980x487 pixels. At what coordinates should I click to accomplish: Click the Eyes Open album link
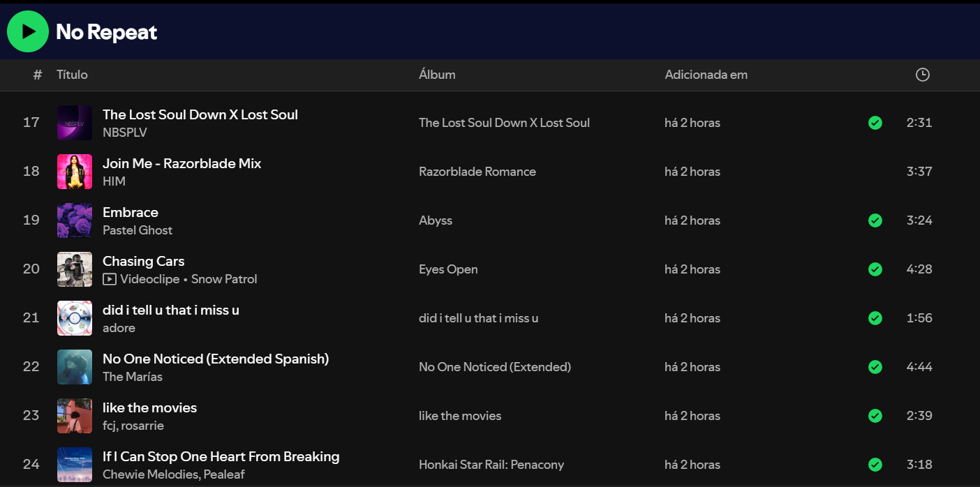point(448,269)
